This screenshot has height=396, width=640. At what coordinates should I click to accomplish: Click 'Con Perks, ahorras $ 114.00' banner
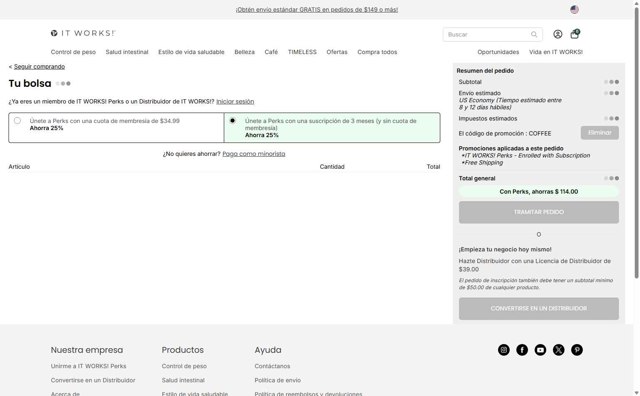click(x=539, y=191)
